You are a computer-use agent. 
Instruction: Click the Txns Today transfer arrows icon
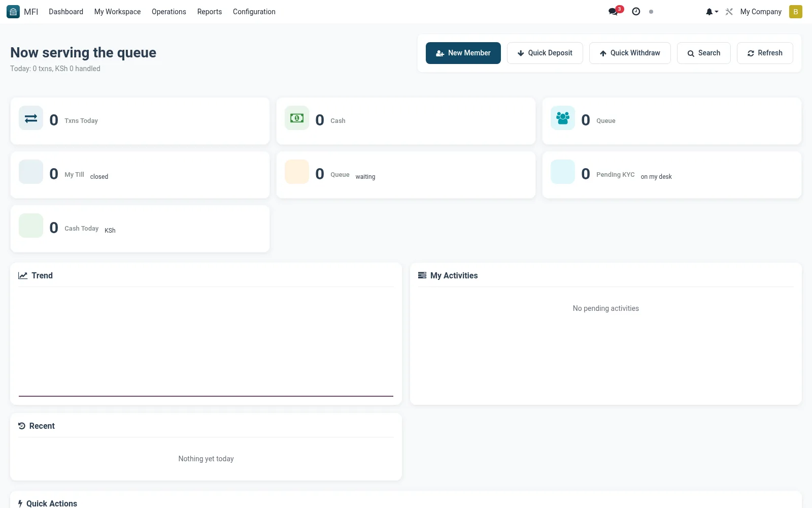coord(31,118)
